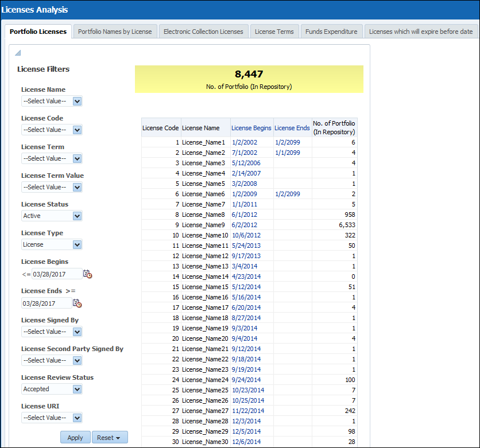Click License Begins date 5/24/2013
The width and height of the screenshot is (480, 448).
246,246
